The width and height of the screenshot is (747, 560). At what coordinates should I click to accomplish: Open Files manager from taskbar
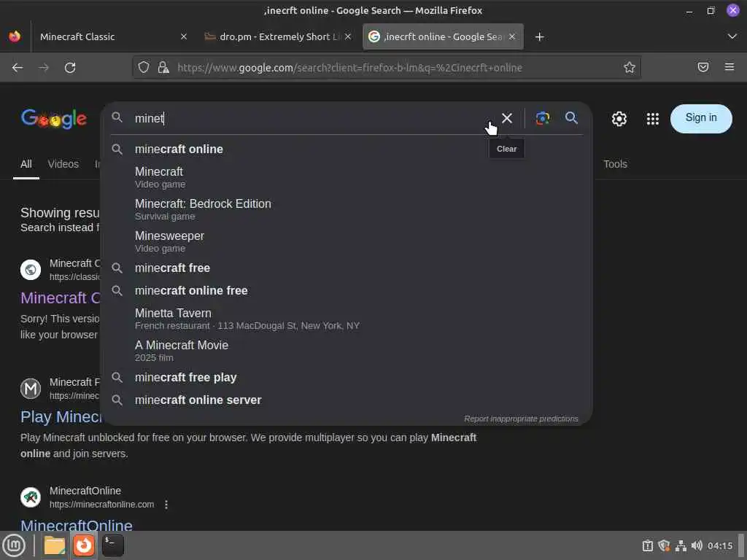pos(54,545)
